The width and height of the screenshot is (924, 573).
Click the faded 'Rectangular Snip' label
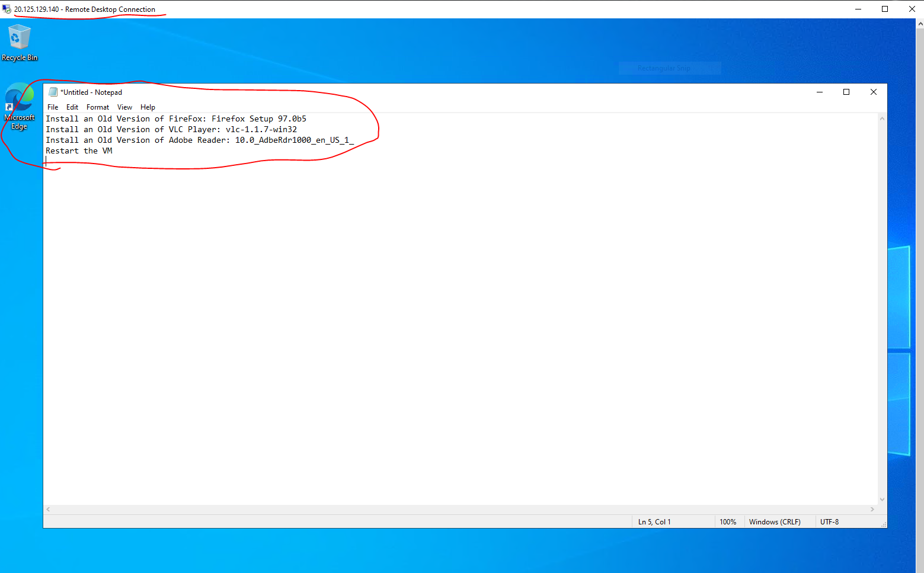pos(664,68)
